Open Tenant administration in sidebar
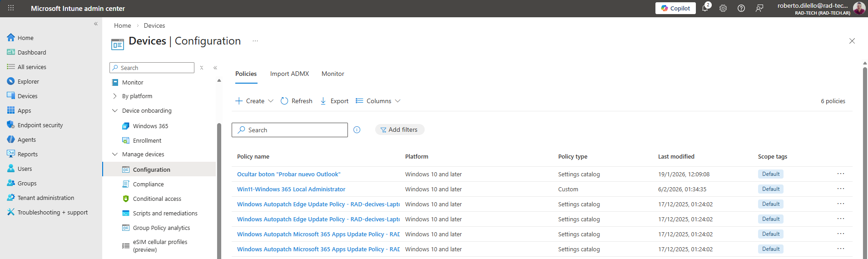This screenshot has height=259, width=868. (x=45, y=198)
